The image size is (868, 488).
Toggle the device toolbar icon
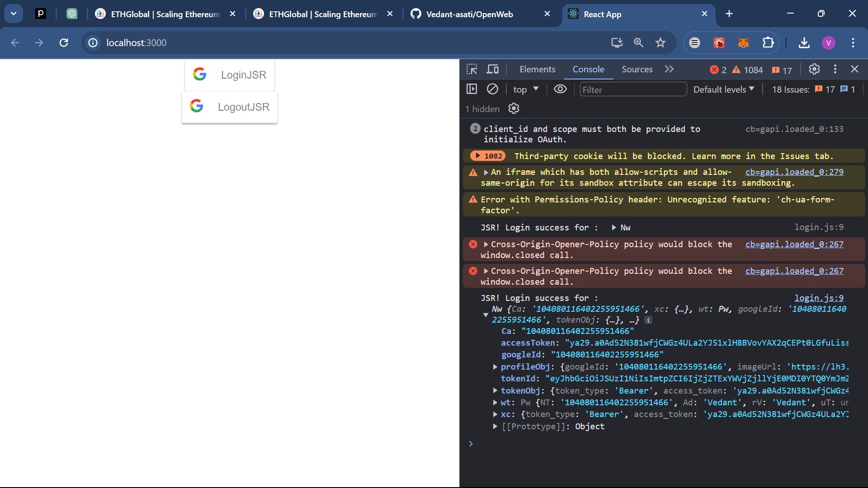[492, 69]
